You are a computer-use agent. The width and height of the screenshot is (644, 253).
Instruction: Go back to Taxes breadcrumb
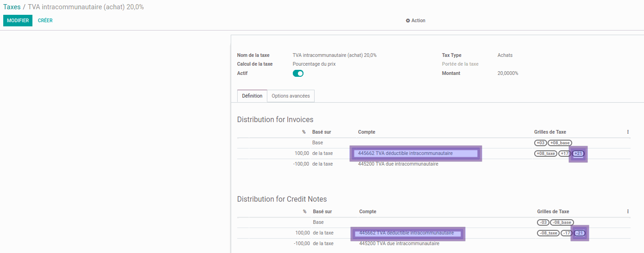(12, 7)
